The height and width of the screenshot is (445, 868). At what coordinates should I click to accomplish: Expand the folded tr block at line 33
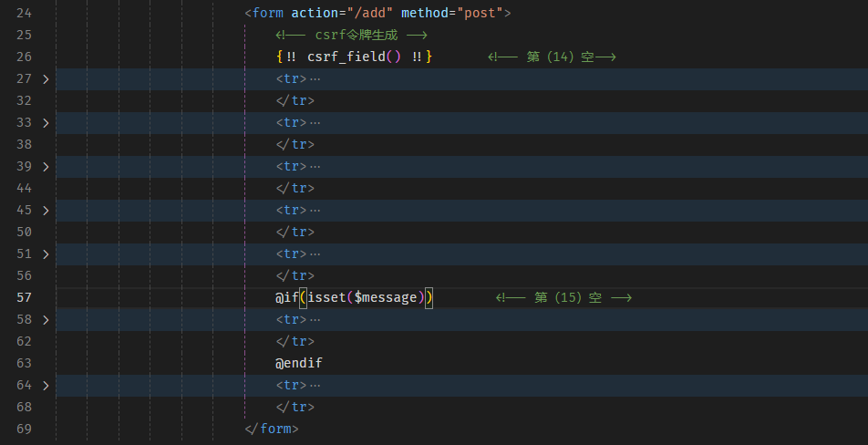[x=46, y=123]
